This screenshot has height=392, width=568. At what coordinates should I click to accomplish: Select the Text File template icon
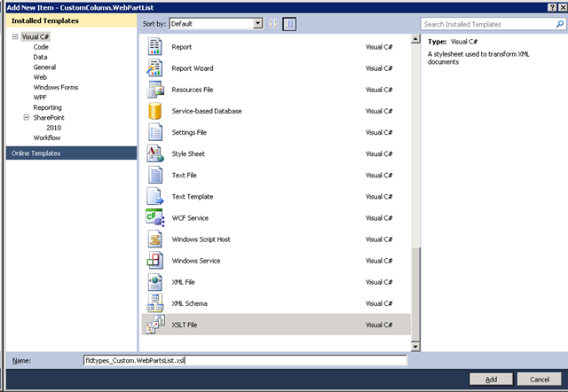154,175
